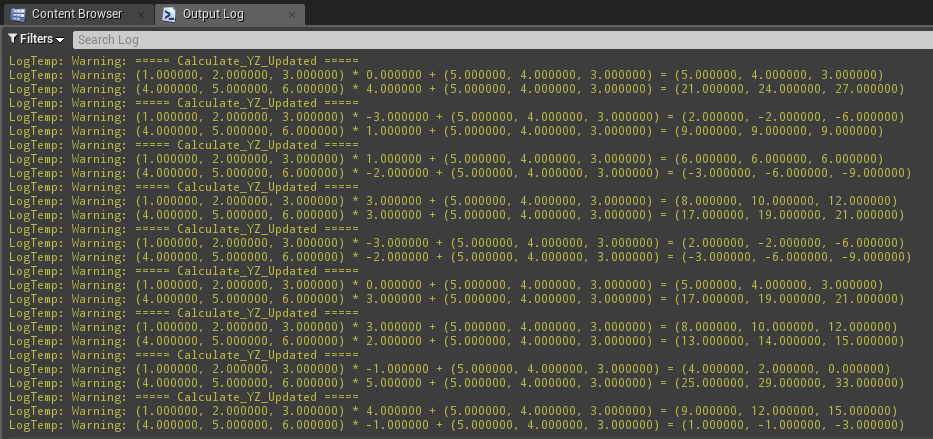Click the Content Browser tab grid icon
This screenshot has width=933, height=439.
(x=18, y=14)
